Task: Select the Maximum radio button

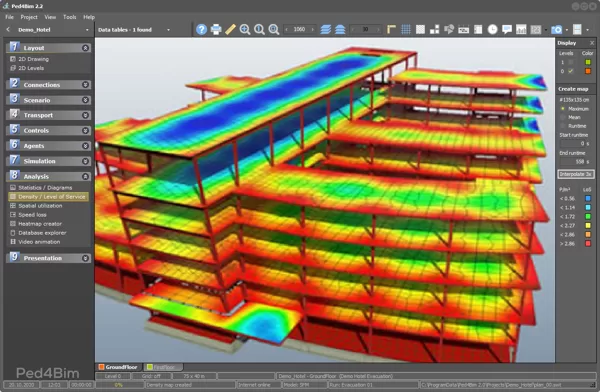Action: 563,109
